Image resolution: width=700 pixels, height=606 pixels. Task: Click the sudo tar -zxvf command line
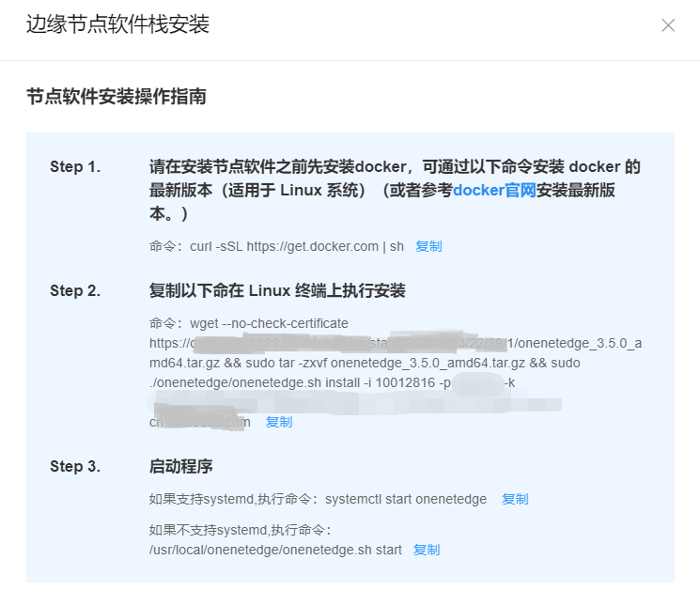click(x=365, y=363)
